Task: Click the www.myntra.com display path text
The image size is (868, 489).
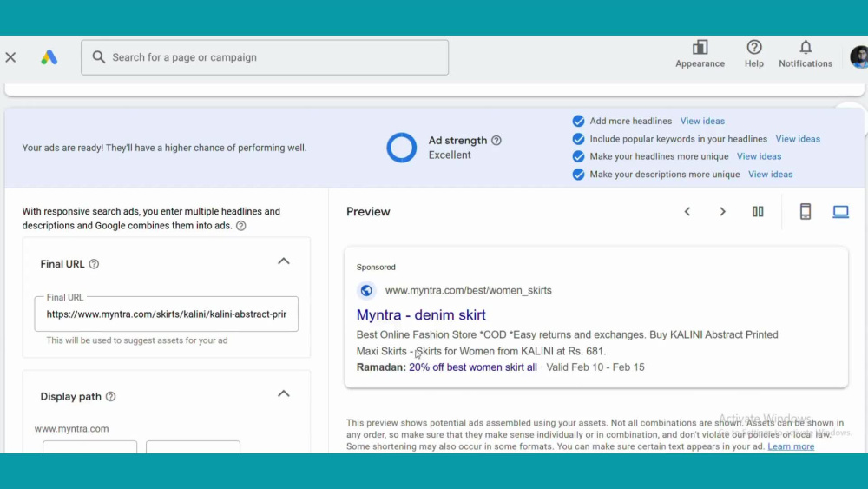Action: 71,429
